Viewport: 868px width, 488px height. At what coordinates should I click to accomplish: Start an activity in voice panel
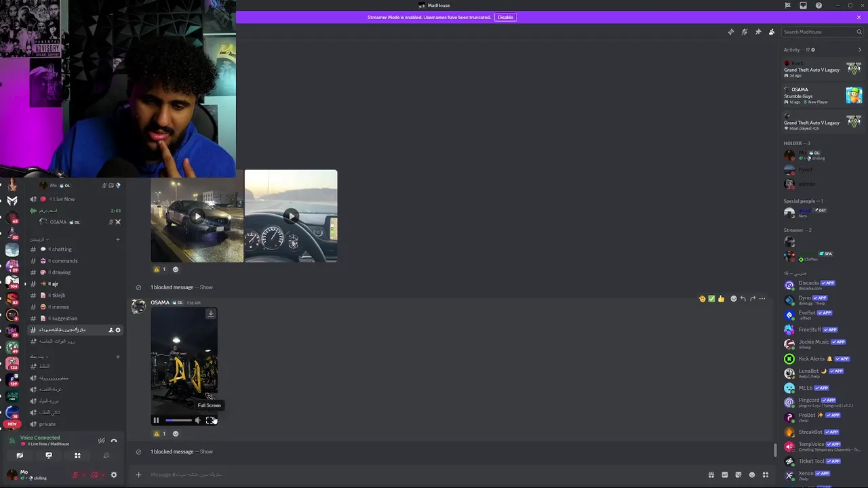tap(77, 455)
